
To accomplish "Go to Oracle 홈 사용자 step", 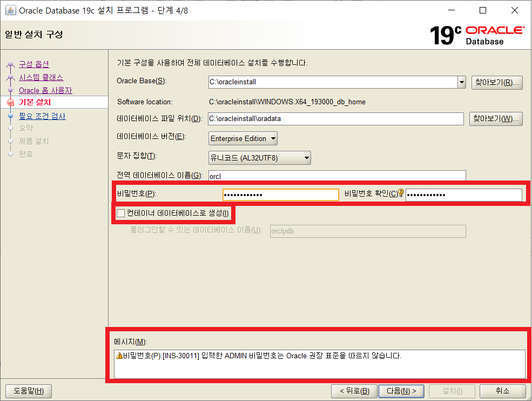I will [x=45, y=90].
